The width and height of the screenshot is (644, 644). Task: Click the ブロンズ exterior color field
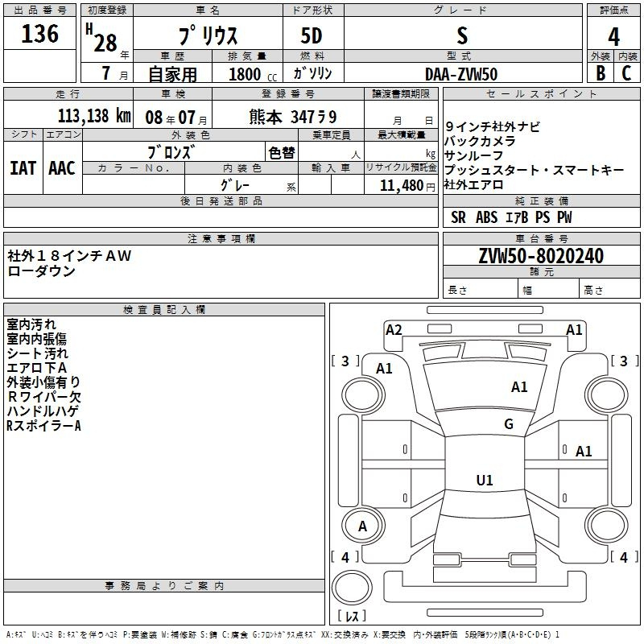[174, 151]
